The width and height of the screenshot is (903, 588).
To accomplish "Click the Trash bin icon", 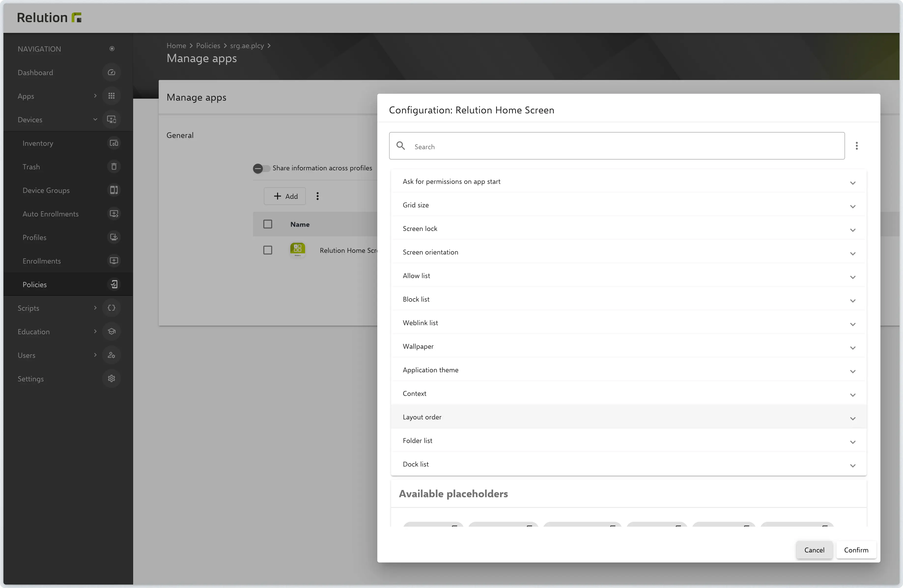I will 113,167.
